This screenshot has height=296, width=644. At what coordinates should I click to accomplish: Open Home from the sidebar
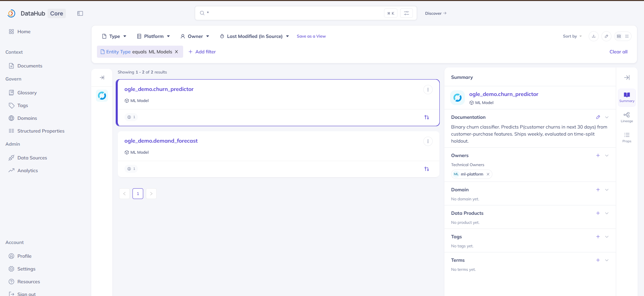pos(24,32)
